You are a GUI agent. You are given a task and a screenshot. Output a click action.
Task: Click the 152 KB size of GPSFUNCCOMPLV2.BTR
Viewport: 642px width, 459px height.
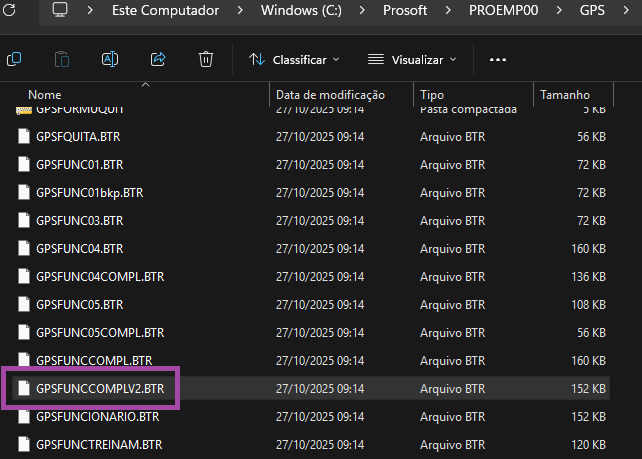point(588,388)
